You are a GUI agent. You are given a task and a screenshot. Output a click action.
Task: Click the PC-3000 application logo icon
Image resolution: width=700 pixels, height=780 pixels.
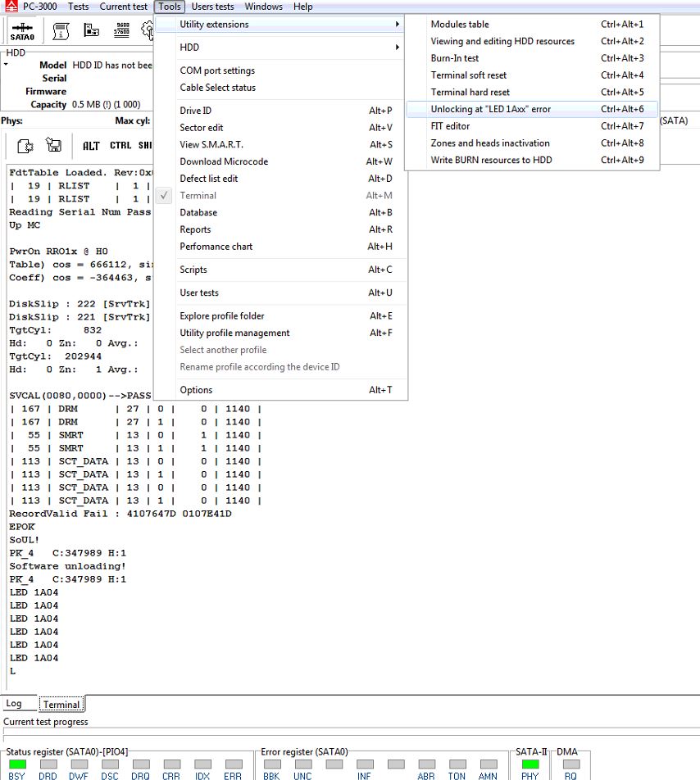[11, 7]
